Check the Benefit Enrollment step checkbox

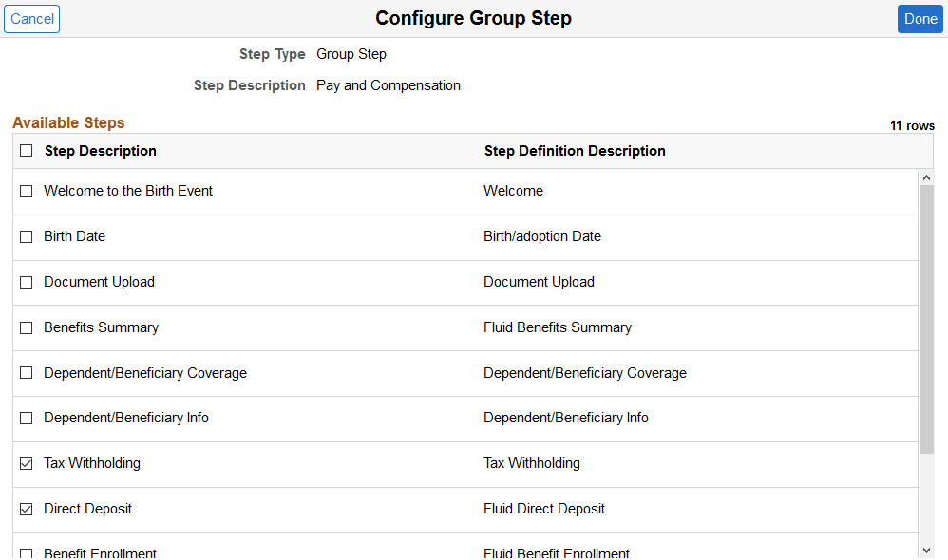coord(26,553)
